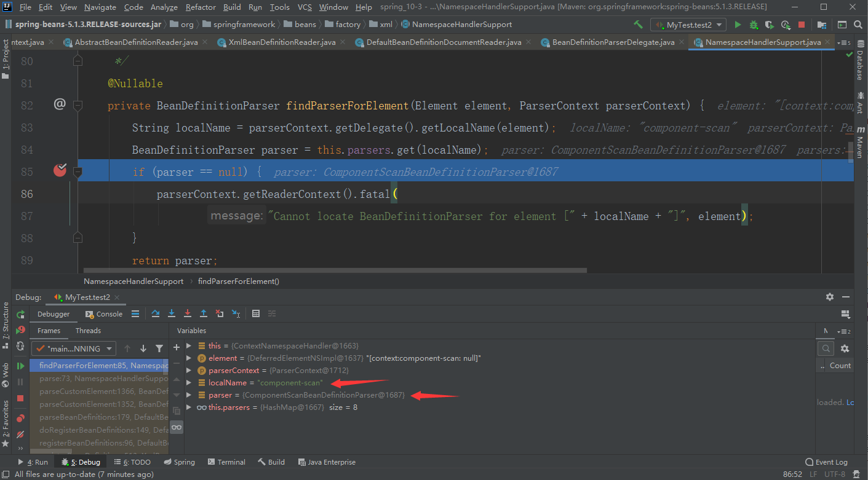Click the Count column header
Image resolution: width=868 pixels, height=480 pixels.
(x=840, y=366)
